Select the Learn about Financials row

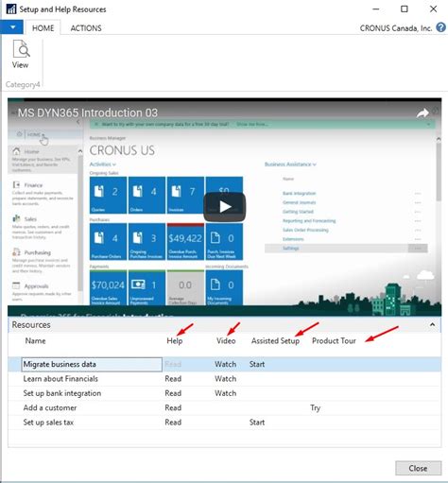(224, 379)
